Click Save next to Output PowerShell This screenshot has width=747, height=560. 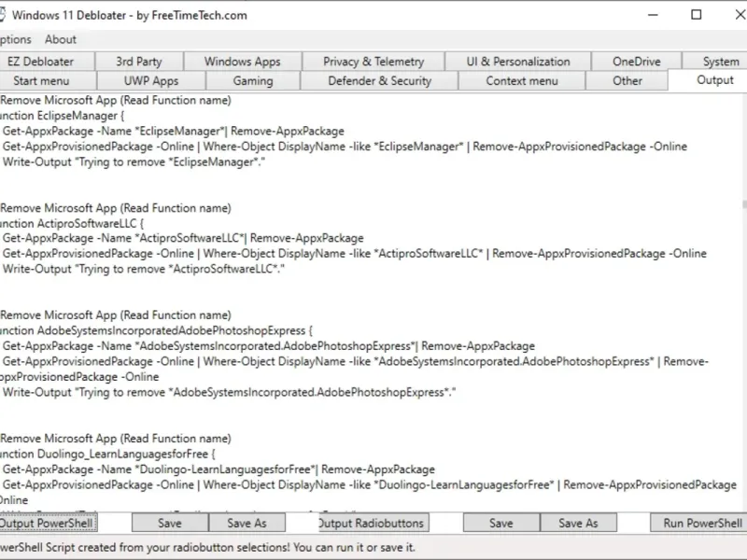(170, 523)
